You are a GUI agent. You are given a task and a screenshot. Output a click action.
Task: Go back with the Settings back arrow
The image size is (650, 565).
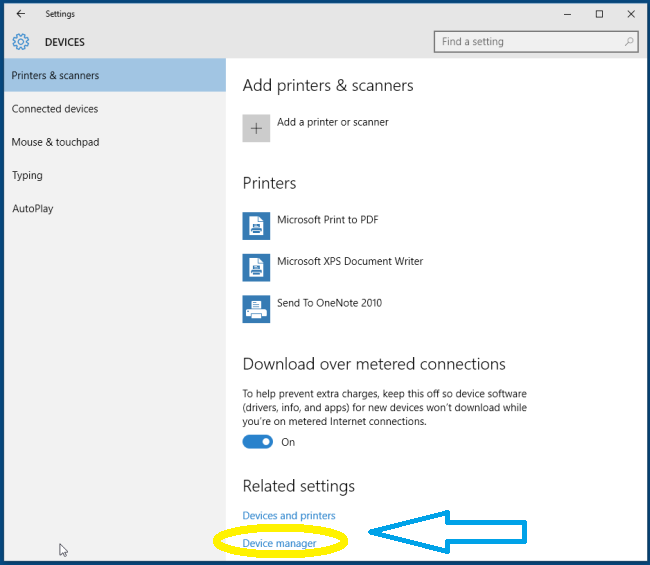click(x=20, y=14)
